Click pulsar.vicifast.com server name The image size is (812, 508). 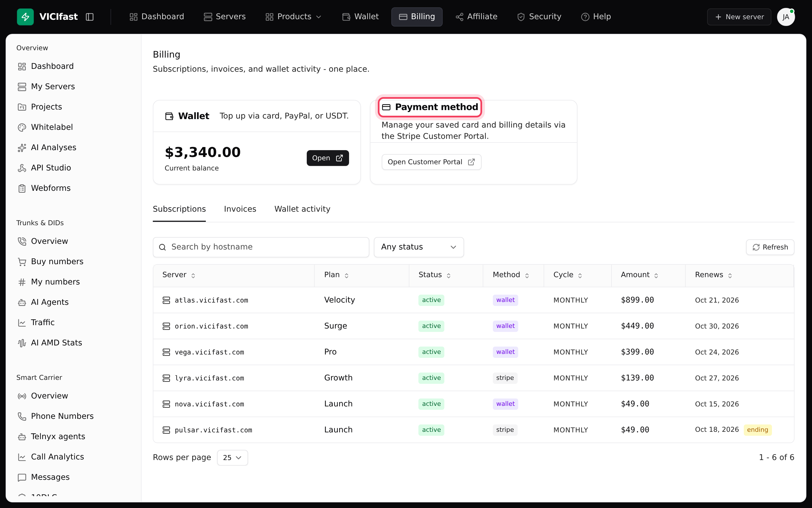[x=213, y=430]
